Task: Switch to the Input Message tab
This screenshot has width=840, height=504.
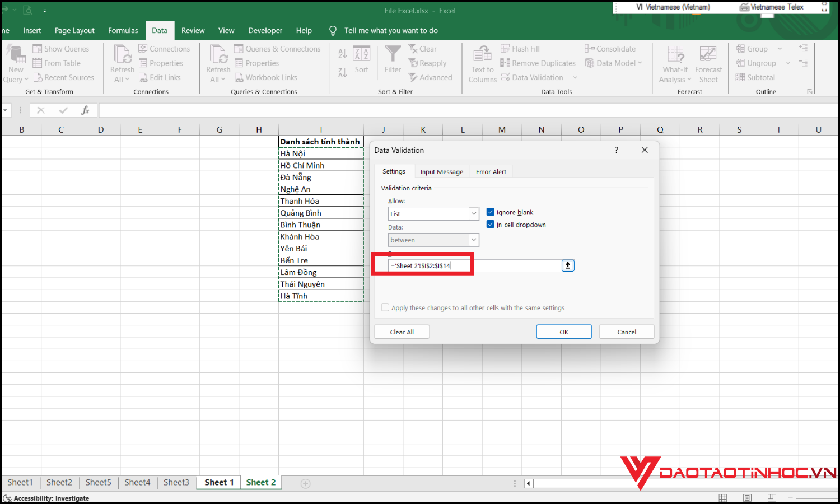Action: click(x=441, y=171)
